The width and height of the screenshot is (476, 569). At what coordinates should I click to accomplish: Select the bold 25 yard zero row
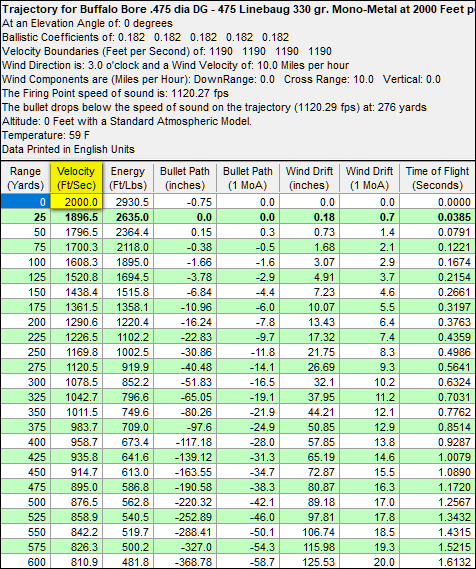238,217
